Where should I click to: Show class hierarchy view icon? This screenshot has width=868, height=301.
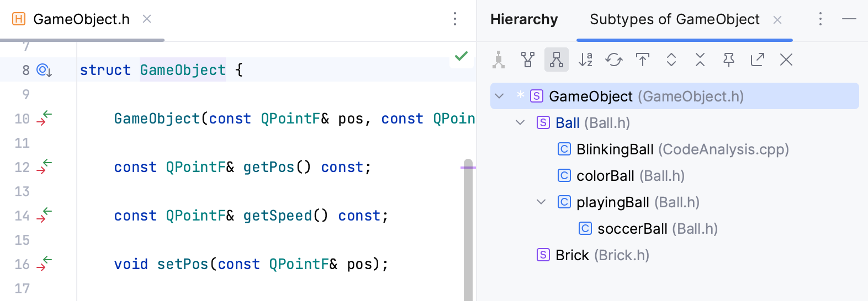pyautogui.click(x=499, y=60)
